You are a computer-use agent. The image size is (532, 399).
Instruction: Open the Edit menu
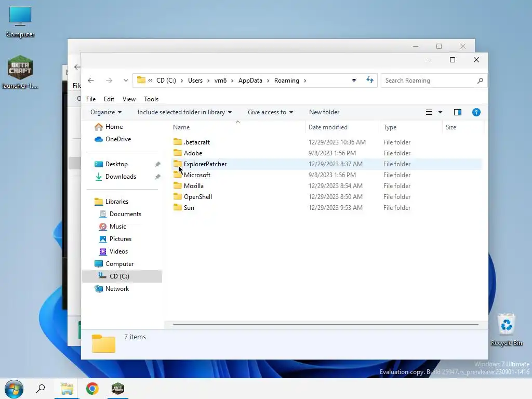109,99
